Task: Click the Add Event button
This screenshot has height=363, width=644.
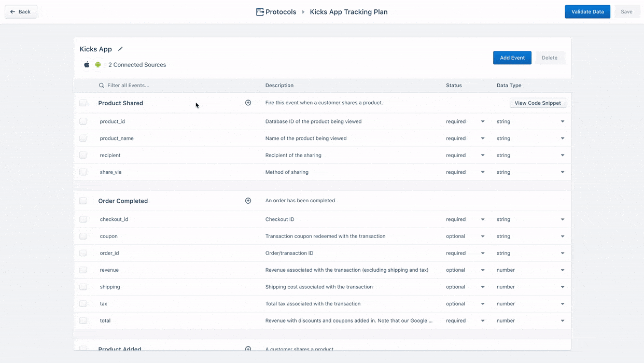Action: pyautogui.click(x=512, y=58)
